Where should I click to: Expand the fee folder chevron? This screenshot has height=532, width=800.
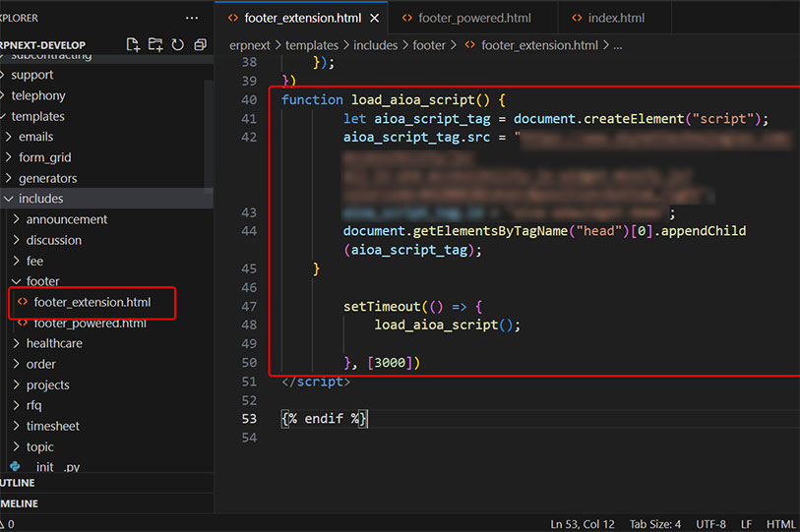pos(17,261)
